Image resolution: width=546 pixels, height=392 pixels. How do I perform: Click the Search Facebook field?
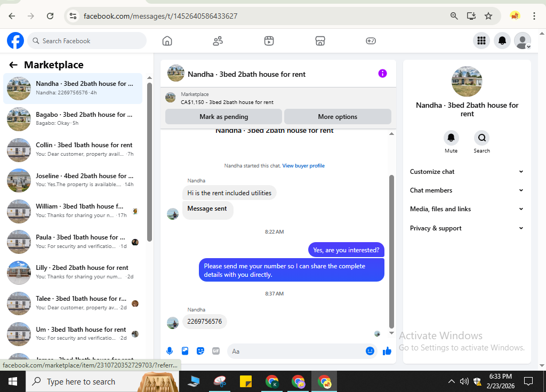tap(87, 41)
